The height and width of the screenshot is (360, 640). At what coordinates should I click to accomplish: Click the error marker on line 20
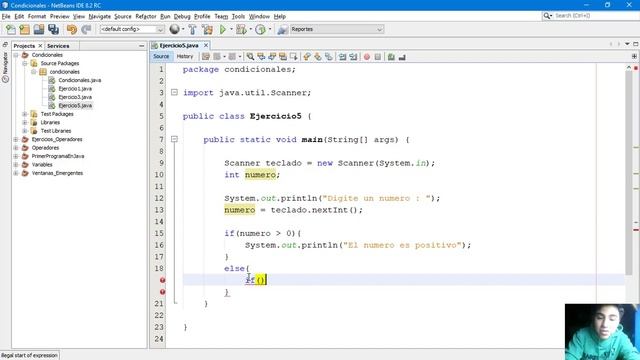click(162, 292)
